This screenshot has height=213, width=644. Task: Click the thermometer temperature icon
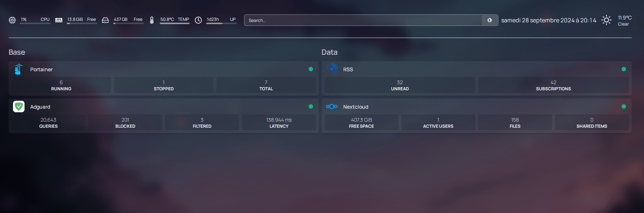click(x=152, y=20)
